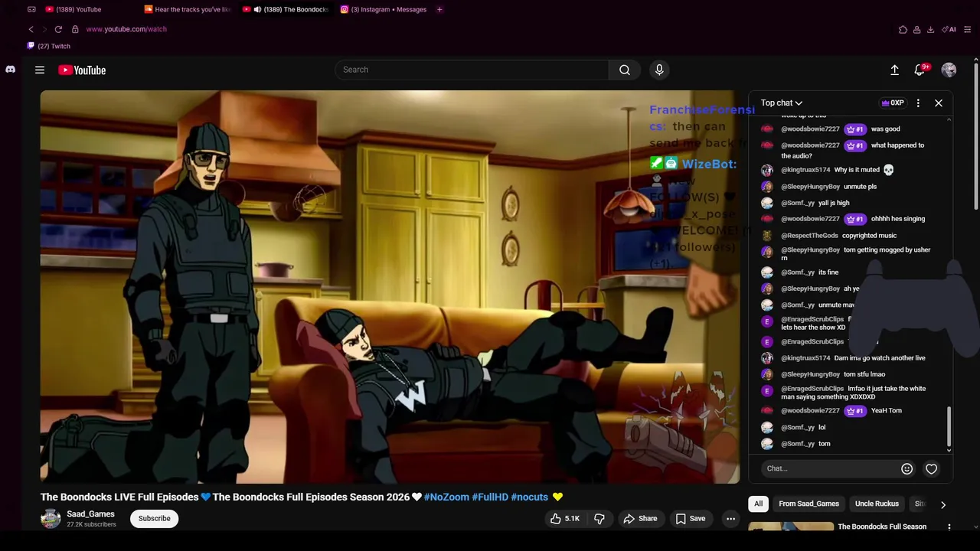Select The Boondocks active tab

pos(286,9)
